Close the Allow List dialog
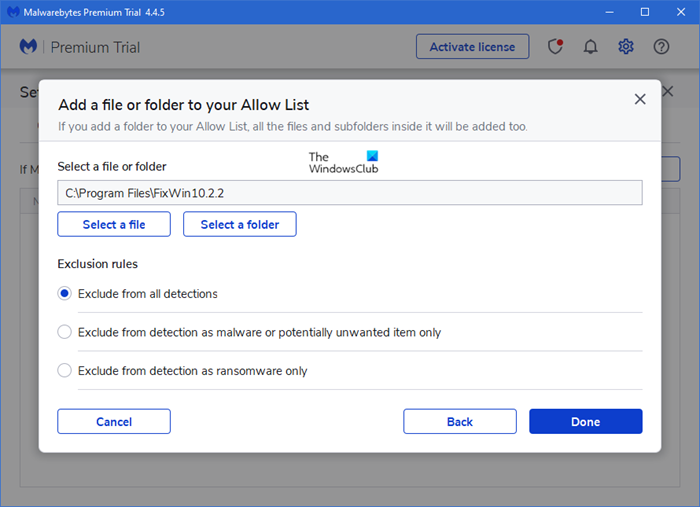700x507 pixels. pyautogui.click(x=640, y=99)
